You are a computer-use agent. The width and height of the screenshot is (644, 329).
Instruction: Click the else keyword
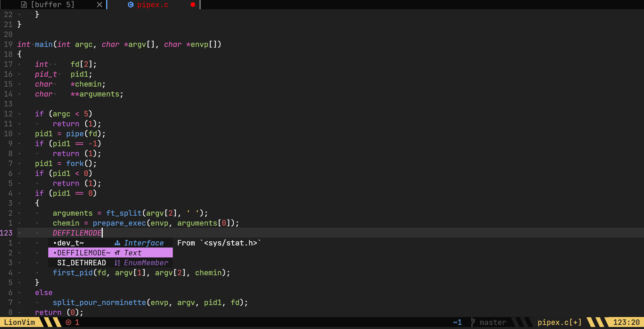44,293
